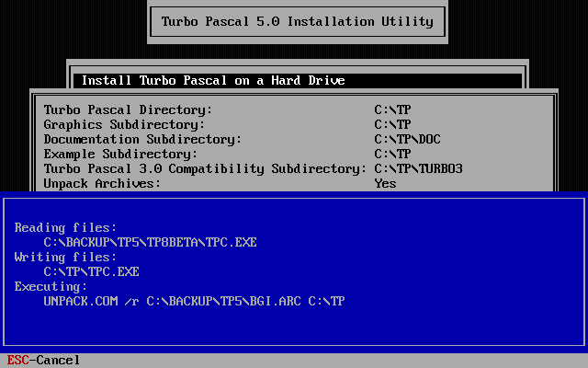Toggle the Unpack Archives Yes value
The image size is (588, 368).
tap(385, 184)
